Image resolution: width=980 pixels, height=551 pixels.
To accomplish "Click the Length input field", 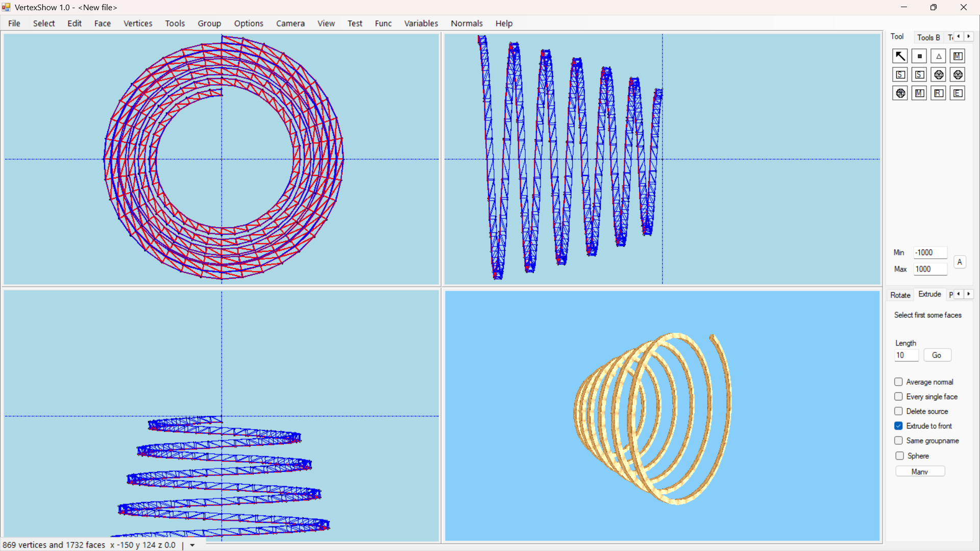I will (906, 356).
